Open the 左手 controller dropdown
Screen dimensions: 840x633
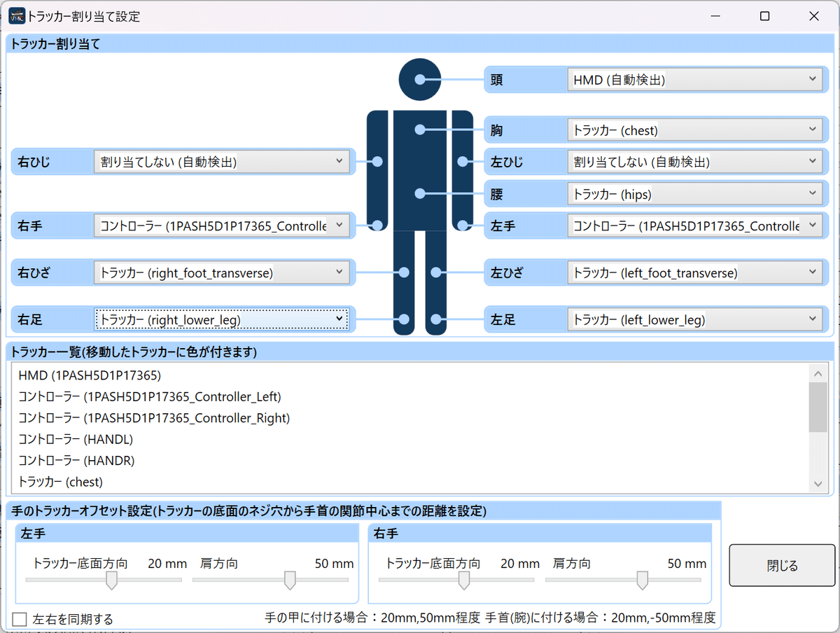(x=695, y=225)
